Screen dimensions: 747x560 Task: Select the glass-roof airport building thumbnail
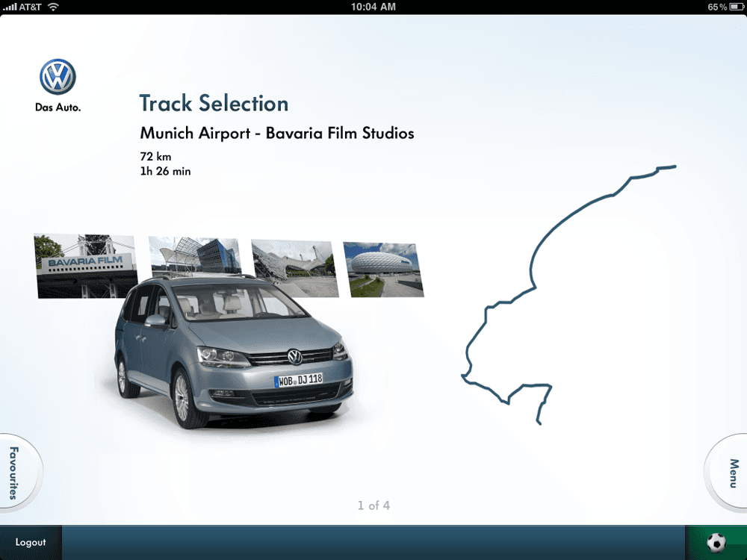pos(195,257)
